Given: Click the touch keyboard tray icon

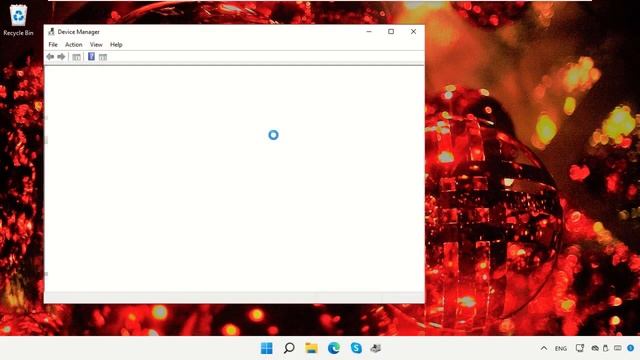Looking at the screenshot, I should (618, 348).
